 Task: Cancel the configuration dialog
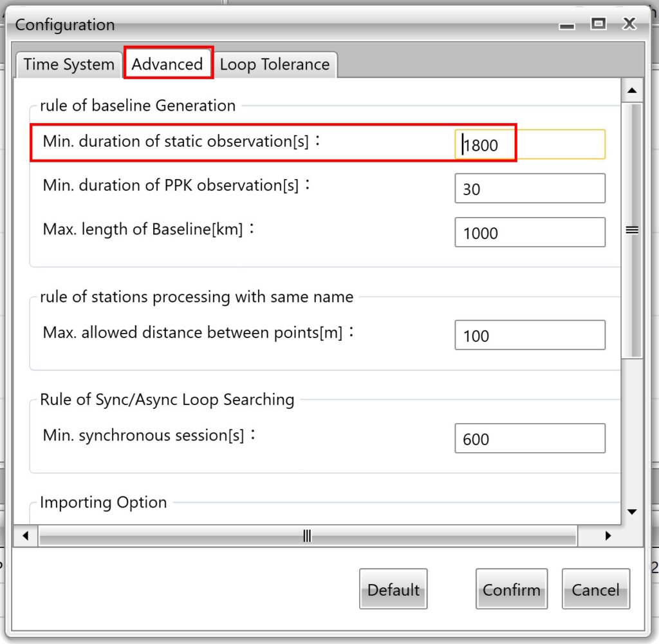(595, 589)
